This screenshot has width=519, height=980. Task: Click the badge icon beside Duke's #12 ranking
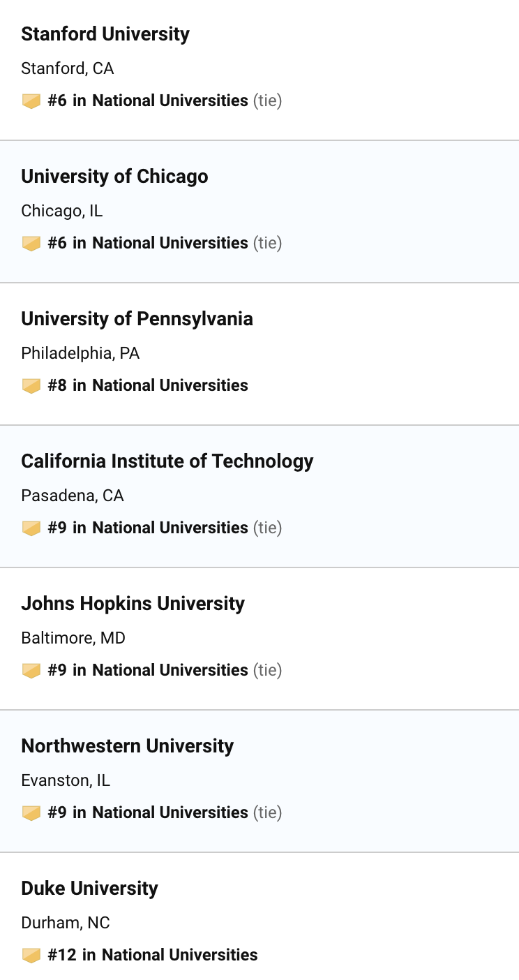coord(31,956)
